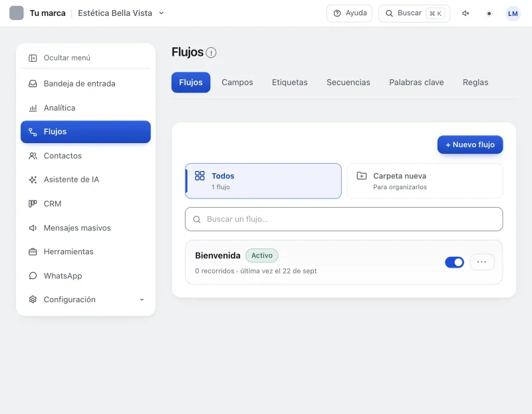Switch to the Etiquetas tab

click(290, 83)
